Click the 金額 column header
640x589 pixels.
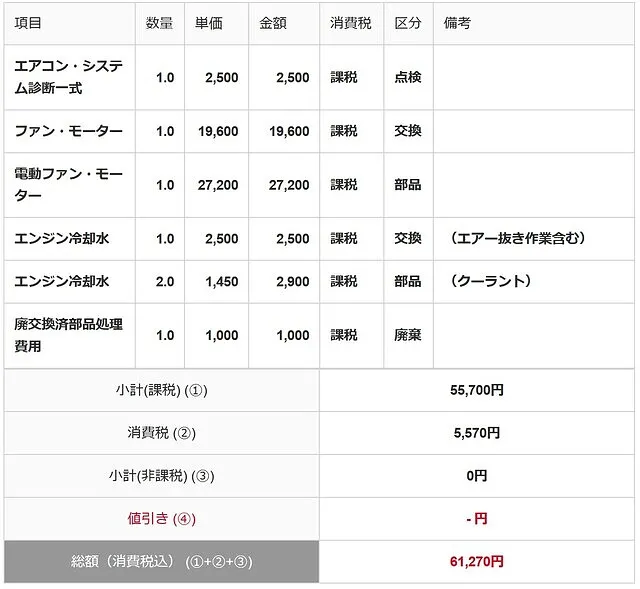click(x=273, y=23)
